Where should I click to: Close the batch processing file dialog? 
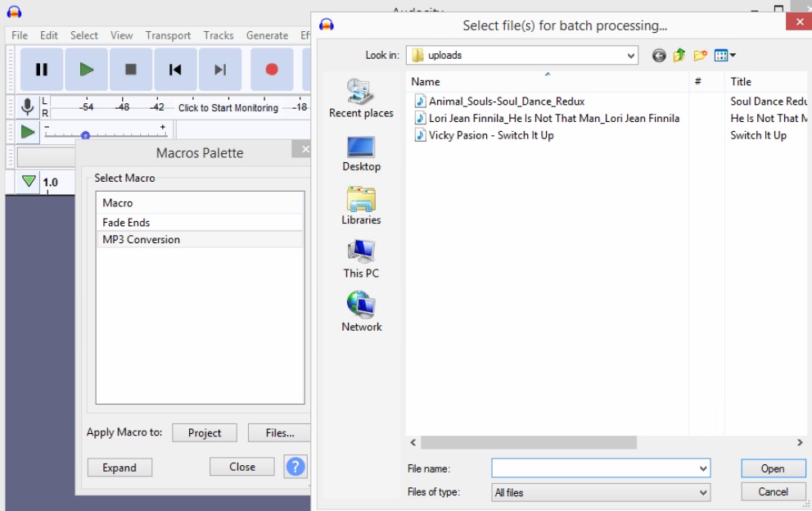pyautogui.click(x=799, y=21)
